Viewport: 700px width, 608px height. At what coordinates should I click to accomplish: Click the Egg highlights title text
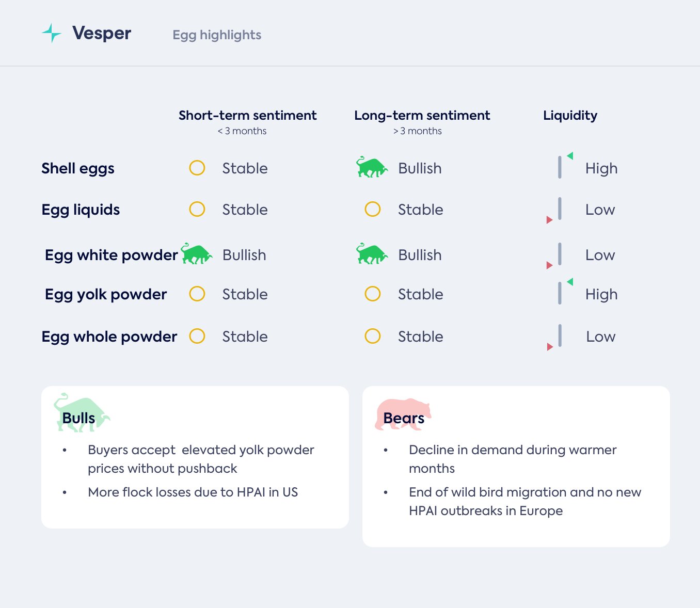point(217,35)
